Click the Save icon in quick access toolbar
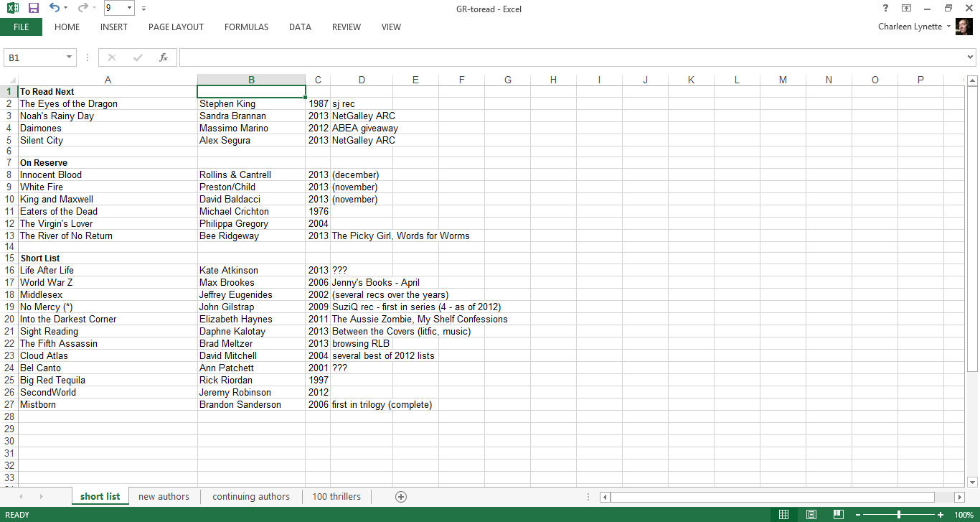Screen dimensions: 980x522 pyautogui.click(x=34, y=9)
